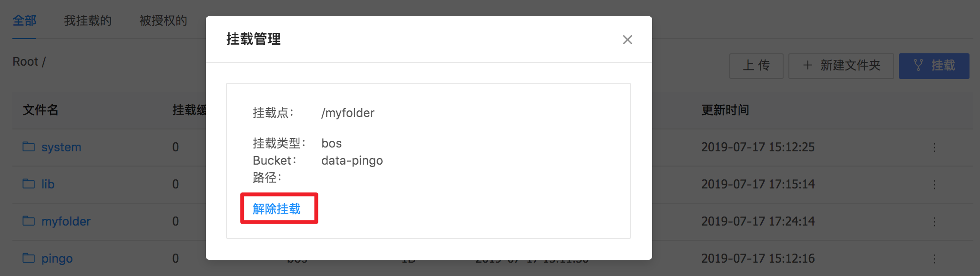Click Root in the breadcrumb path
The image size is (980, 276).
25,62
